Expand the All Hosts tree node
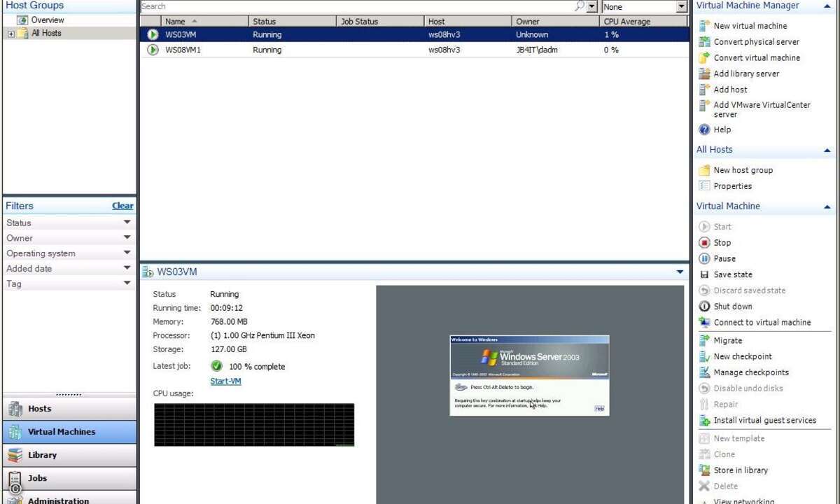Viewport: 840px width, 504px height. click(10, 34)
